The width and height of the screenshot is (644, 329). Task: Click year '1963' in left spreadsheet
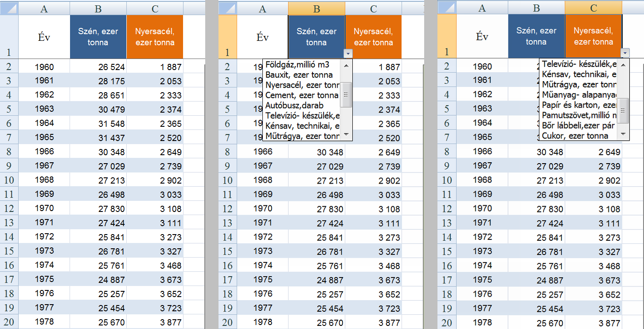point(44,109)
